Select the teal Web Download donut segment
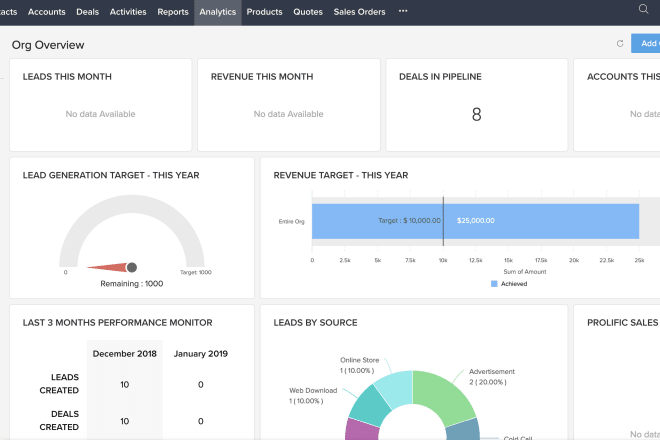This screenshot has width=660, height=440. (x=369, y=404)
